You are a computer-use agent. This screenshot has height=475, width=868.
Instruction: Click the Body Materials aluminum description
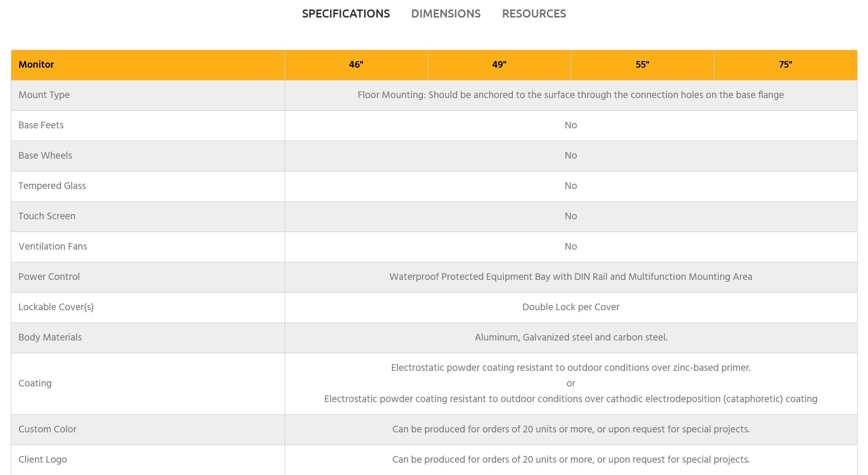(571, 338)
